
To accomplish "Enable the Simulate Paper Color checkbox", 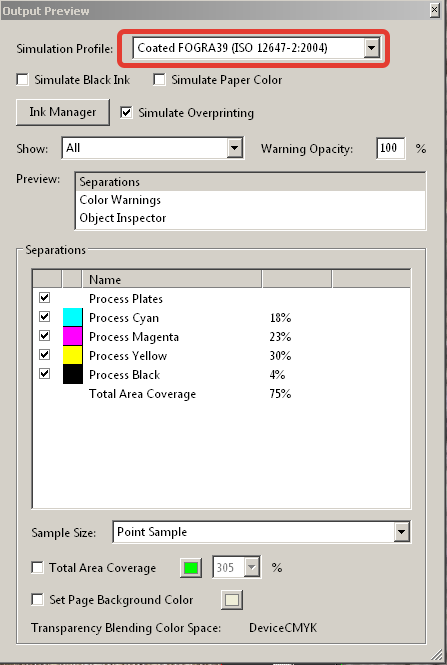I will 159,80.
